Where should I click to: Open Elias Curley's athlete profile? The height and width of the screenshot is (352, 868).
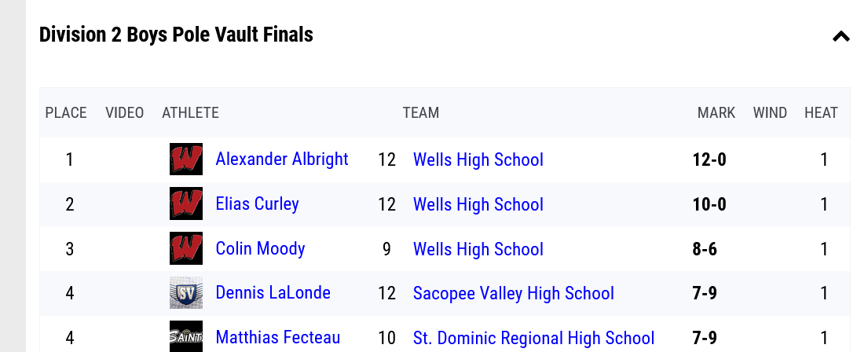pos(257,204)
